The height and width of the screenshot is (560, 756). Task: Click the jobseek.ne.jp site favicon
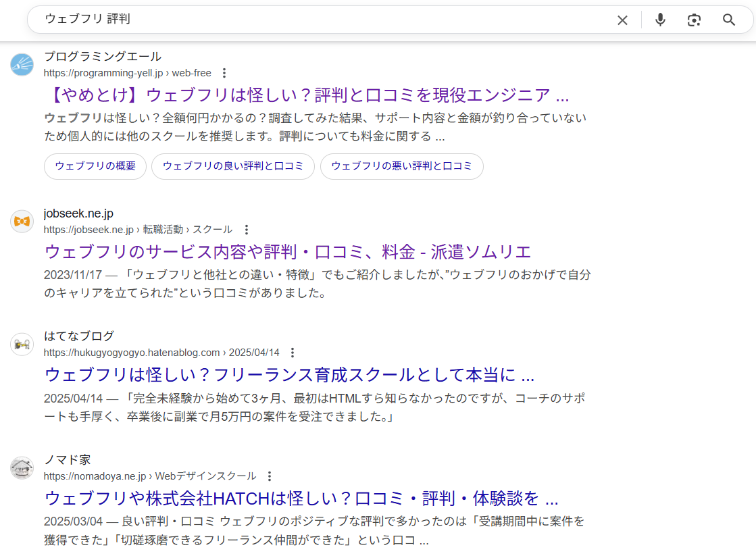(22, 221)
